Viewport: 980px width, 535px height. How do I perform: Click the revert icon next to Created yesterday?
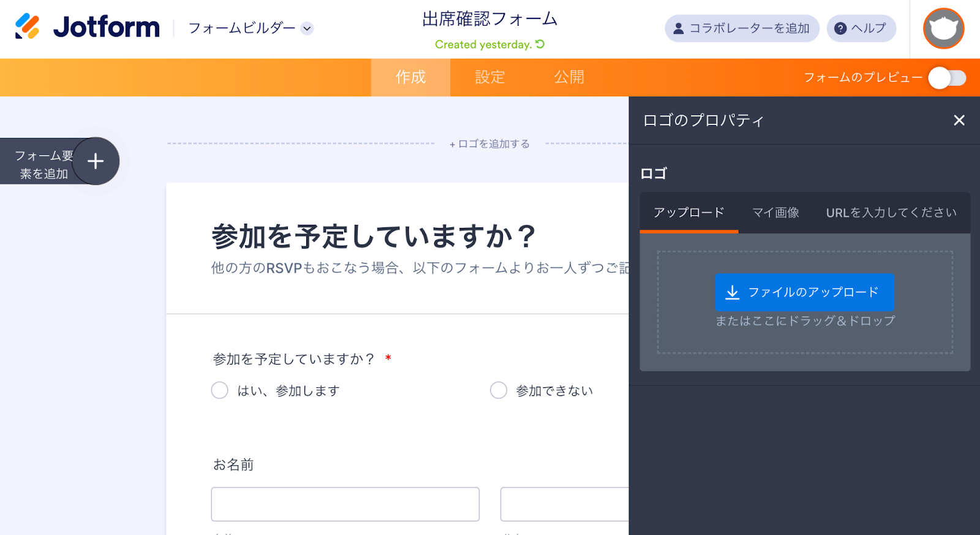click(x=540, y=44)
